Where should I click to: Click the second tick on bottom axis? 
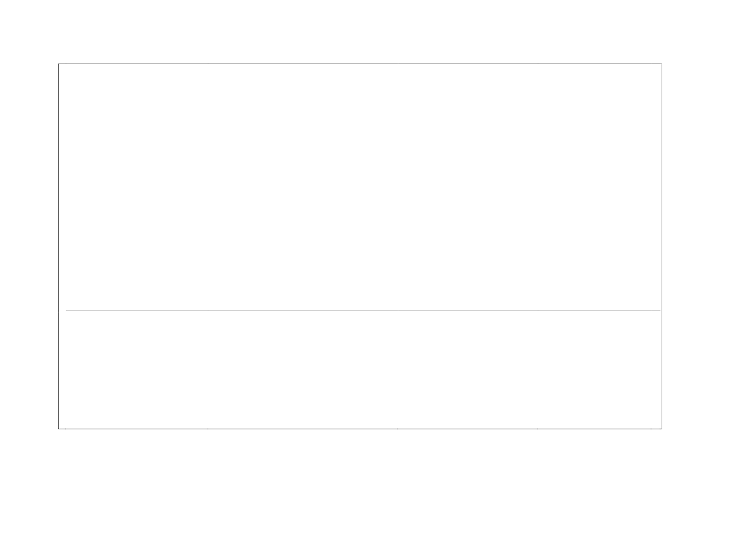tap(208, 428)
